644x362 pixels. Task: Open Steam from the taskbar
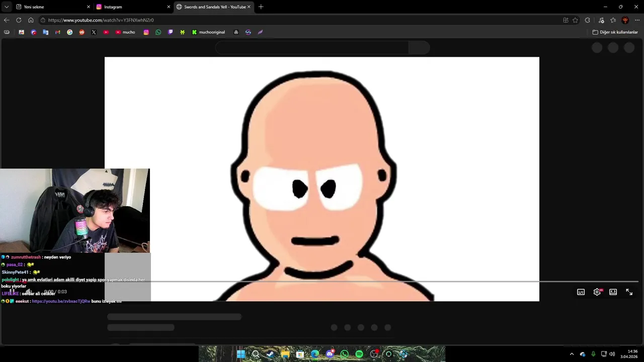click(270, 354)
